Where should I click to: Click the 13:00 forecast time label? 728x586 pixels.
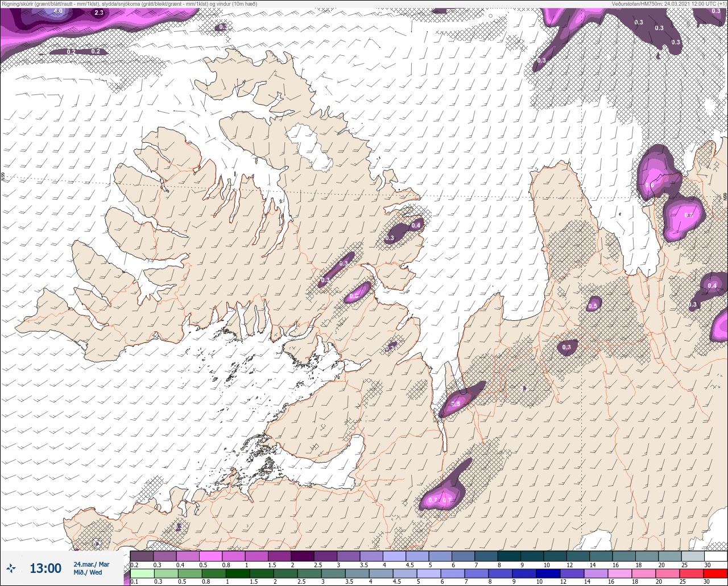tap(45, 568)
